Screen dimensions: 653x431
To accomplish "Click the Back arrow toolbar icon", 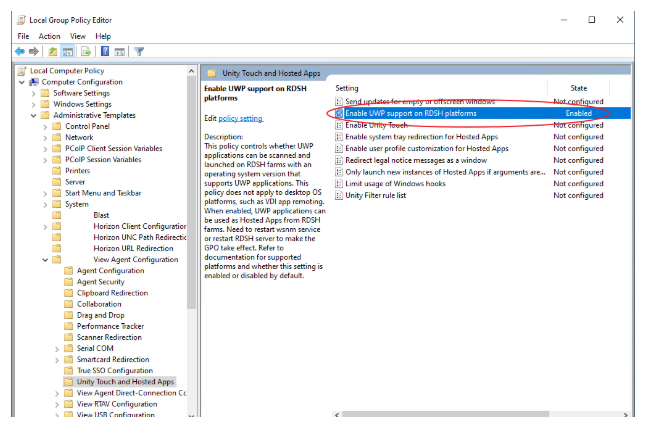I will click(x=20, y=51).
